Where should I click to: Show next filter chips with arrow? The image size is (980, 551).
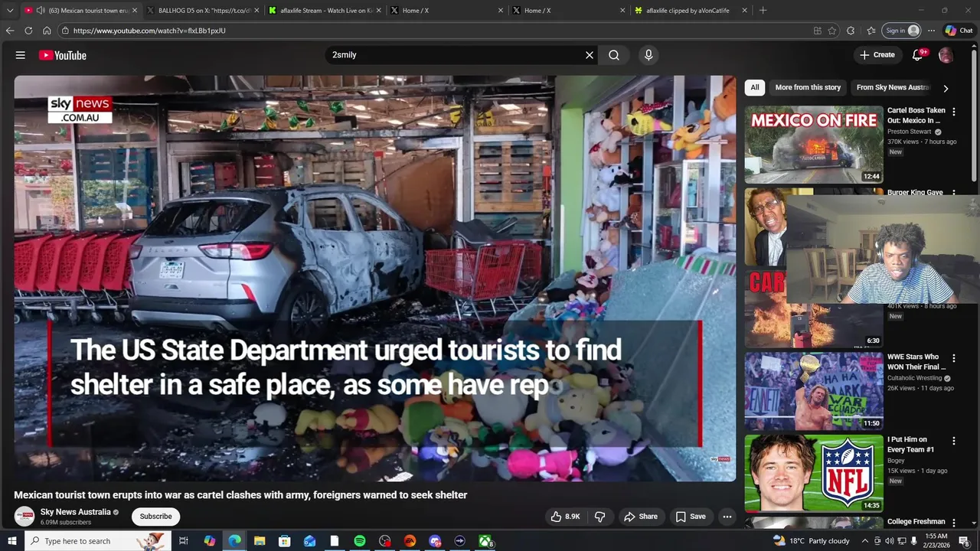point(946,88)
